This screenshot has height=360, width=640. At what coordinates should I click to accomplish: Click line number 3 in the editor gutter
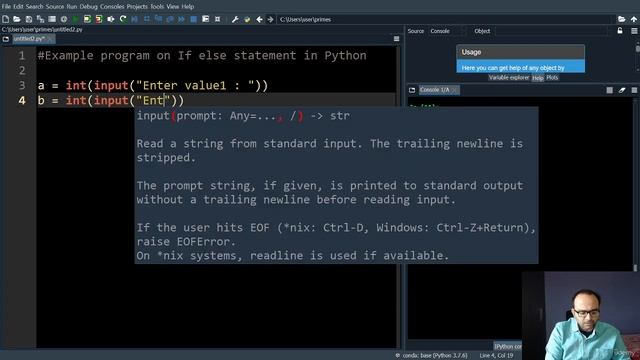point(22,85)
